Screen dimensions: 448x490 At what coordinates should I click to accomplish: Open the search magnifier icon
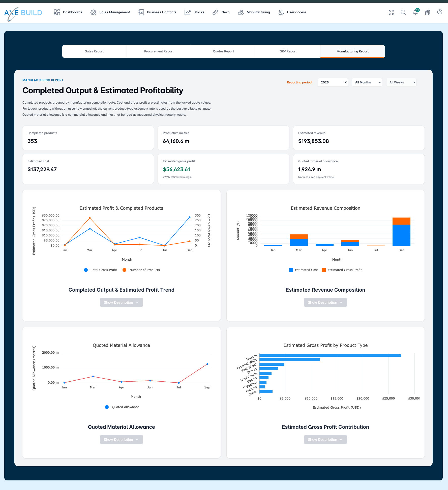point(403,12)
